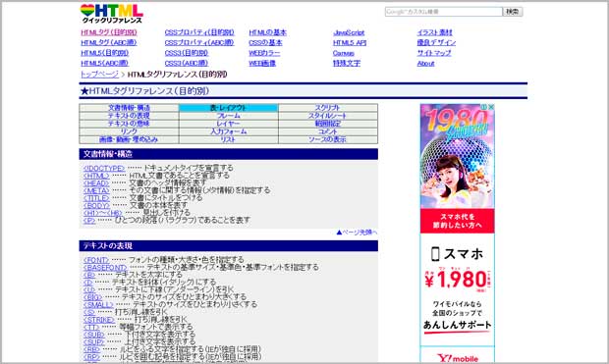
Task: Open the WEB画像 link
Action: (262, 63)
